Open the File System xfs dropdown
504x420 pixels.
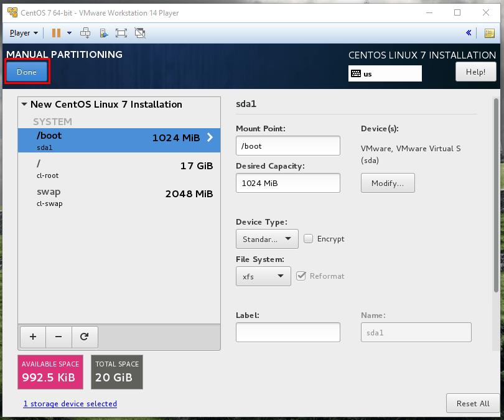pos(263,276)
